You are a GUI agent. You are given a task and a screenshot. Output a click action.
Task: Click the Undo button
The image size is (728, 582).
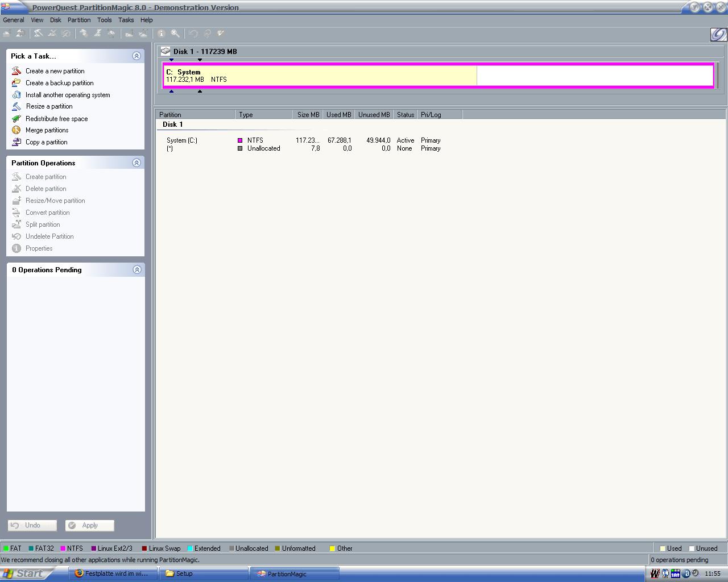(x=32, y=525)
